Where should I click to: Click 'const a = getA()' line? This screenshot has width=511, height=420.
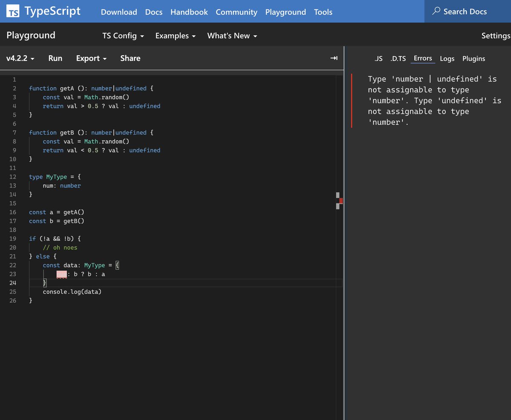point(57,212)
